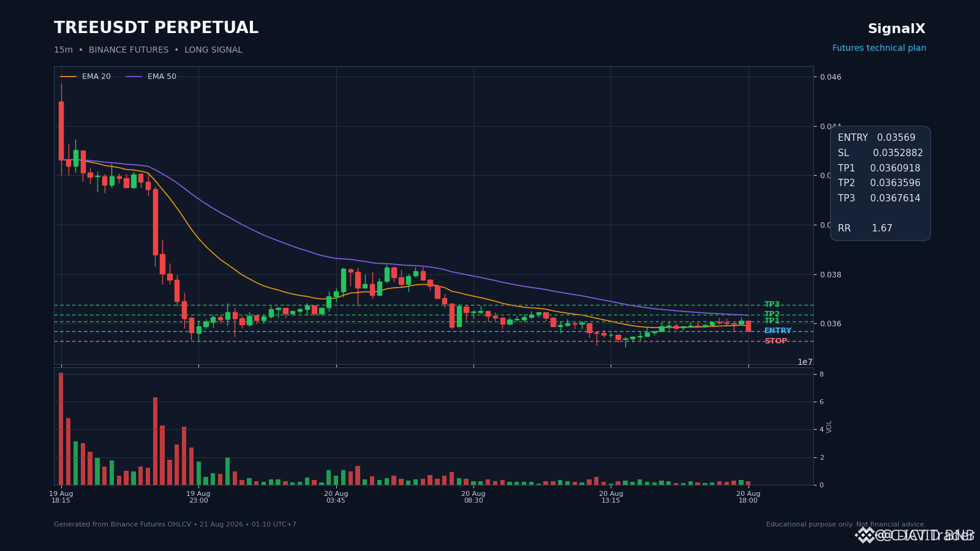The width and height of the screenshot is (980, 551).
Task: Click the TP1 0.0360918 row in info box
Action: pyautogui.click(x=879, y=168)
